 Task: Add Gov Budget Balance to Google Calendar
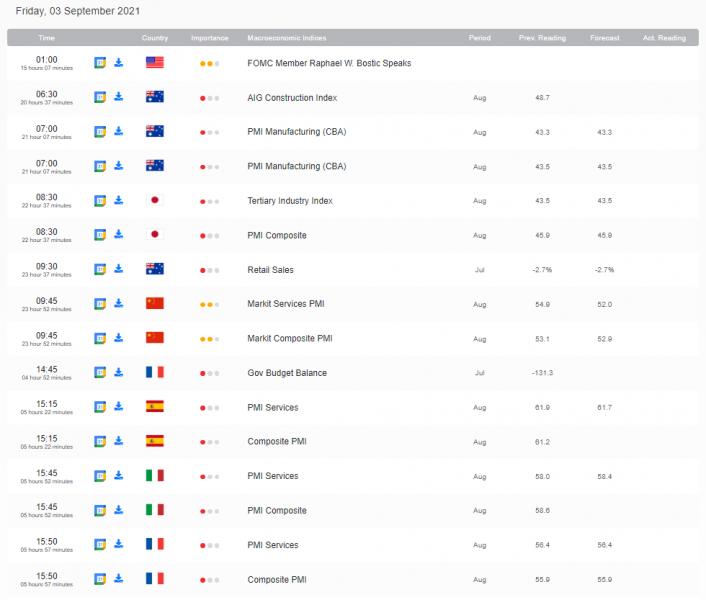tap(100, 372)
